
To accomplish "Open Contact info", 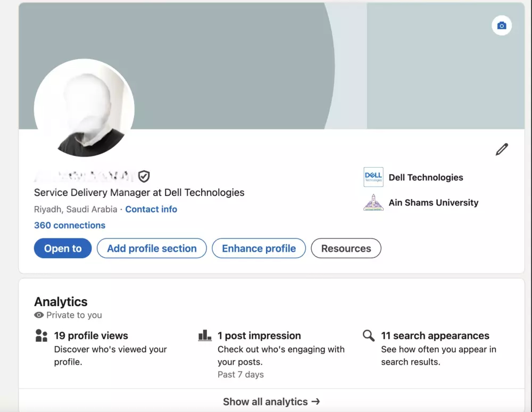I will point(151,209).
